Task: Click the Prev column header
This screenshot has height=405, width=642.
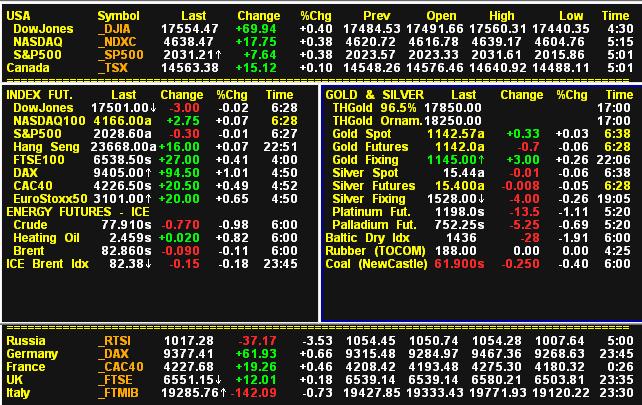Action: [377, 16]
